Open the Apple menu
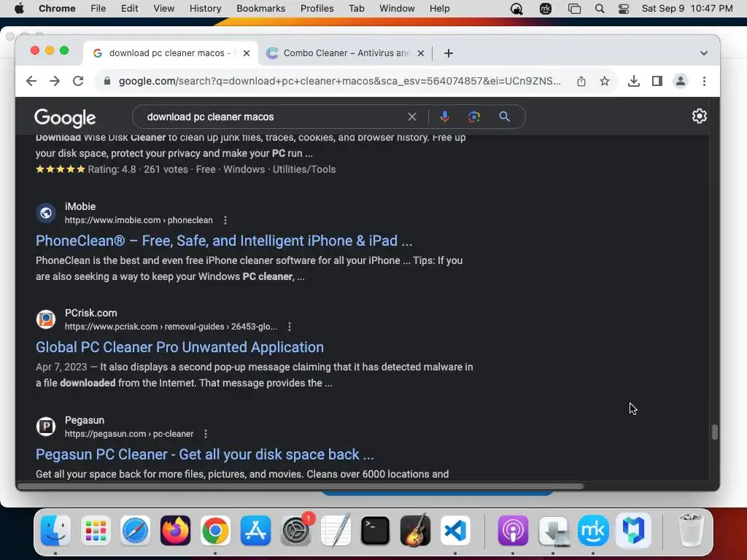 pyautogui.click(x=19, y=9)
